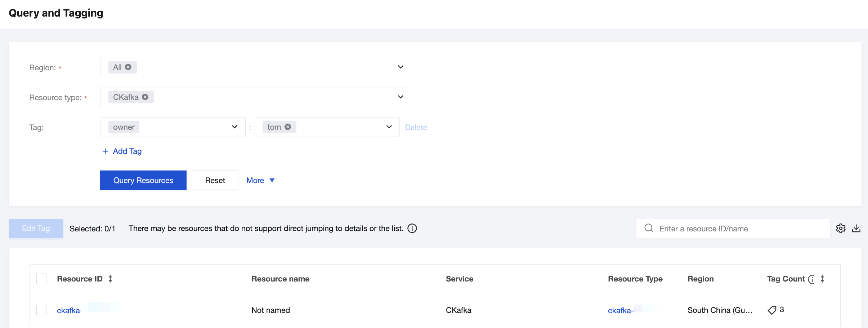The width and height of the screenshot is (868, 328).
Task: Expand the More options menu
Action: [260, 180]
